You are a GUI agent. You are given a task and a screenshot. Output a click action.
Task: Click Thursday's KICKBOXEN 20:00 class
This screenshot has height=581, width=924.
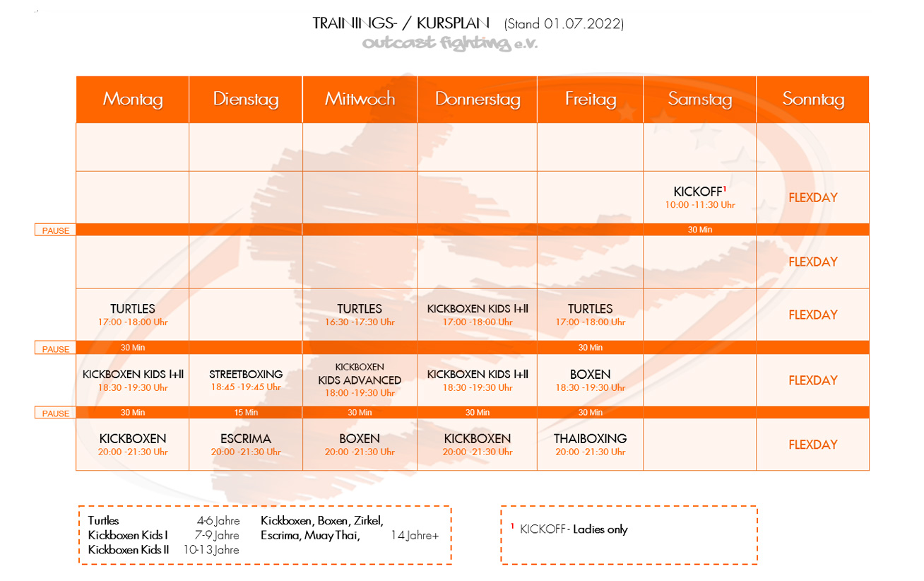[x=478, y=445]
